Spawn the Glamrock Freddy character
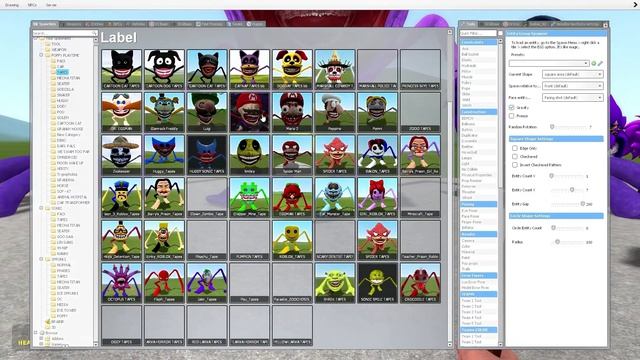The width and height of the screenshot is (640, 360). [x=164, y=112]
